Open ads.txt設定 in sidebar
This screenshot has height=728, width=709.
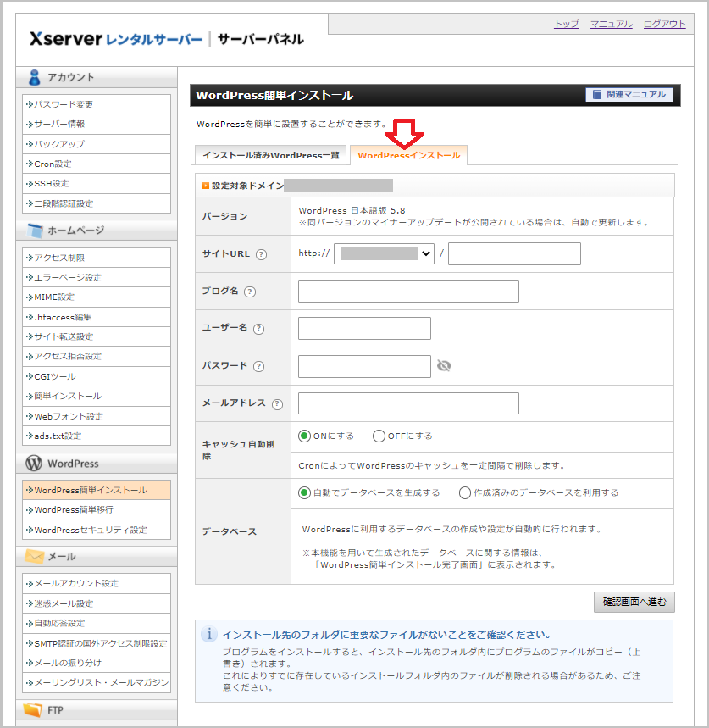97,436
